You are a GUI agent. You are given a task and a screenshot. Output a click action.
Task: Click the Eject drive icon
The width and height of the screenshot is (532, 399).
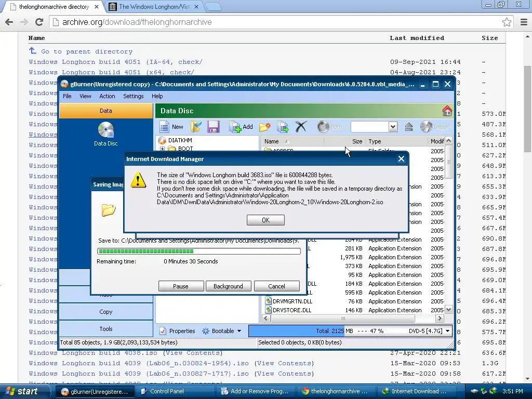tap(408, 127)
